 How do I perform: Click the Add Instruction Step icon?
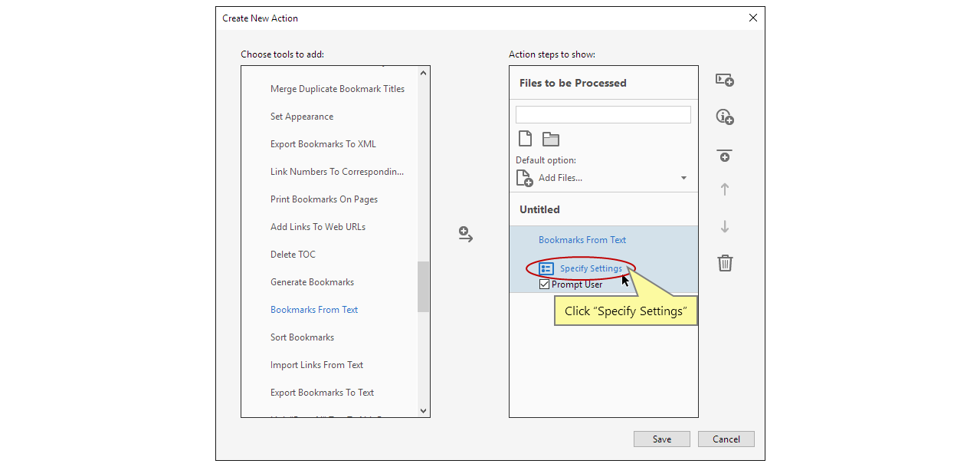(725, 80)
